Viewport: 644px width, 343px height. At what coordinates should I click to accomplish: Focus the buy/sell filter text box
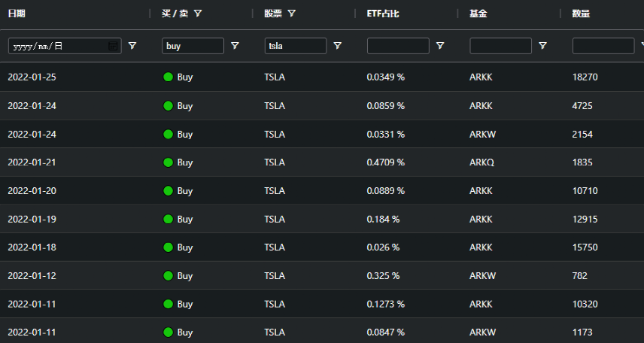[x=193, y=46]
